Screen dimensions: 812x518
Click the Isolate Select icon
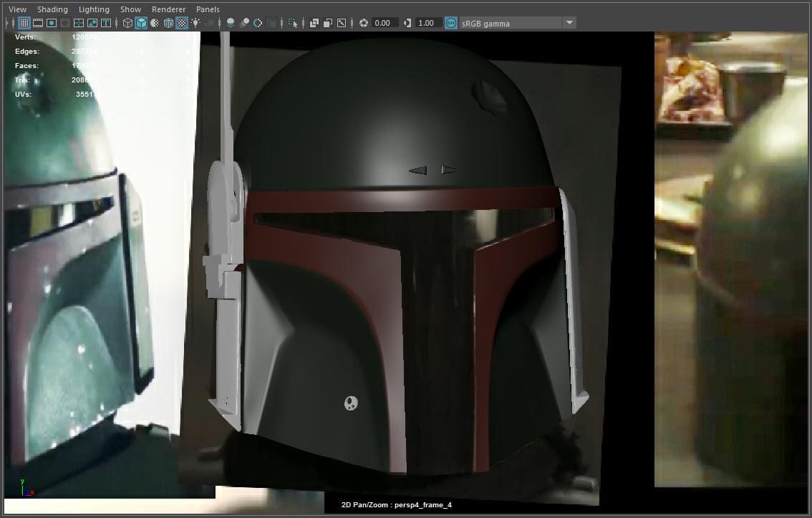pos(293,23)
